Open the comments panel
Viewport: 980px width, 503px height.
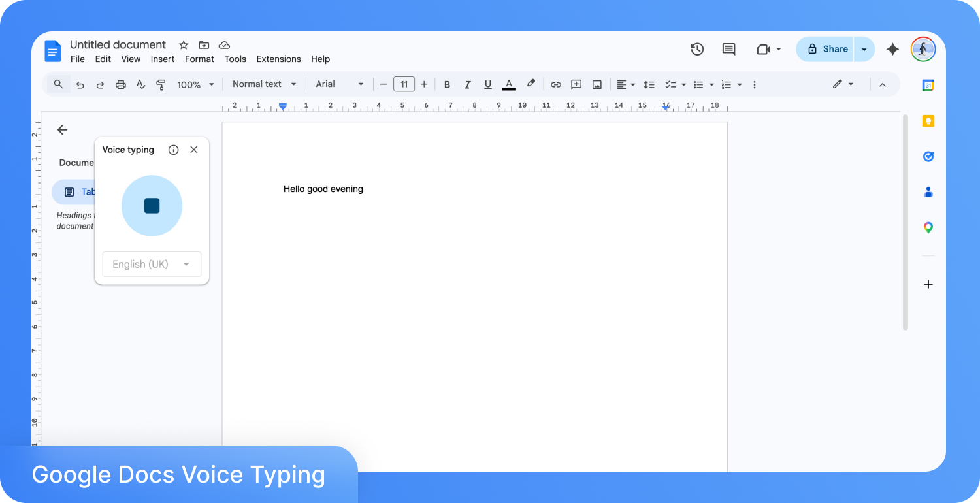click(x=728, y=49)
